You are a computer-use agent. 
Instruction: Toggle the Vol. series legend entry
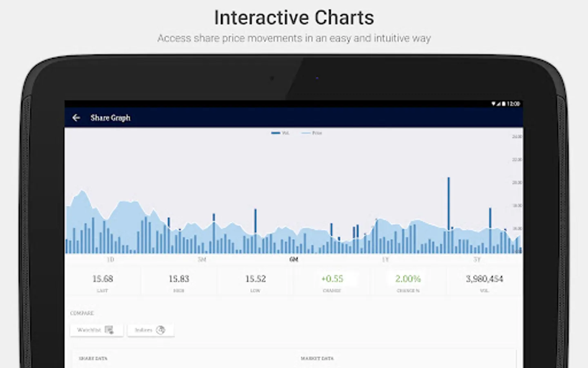point(280,133)
